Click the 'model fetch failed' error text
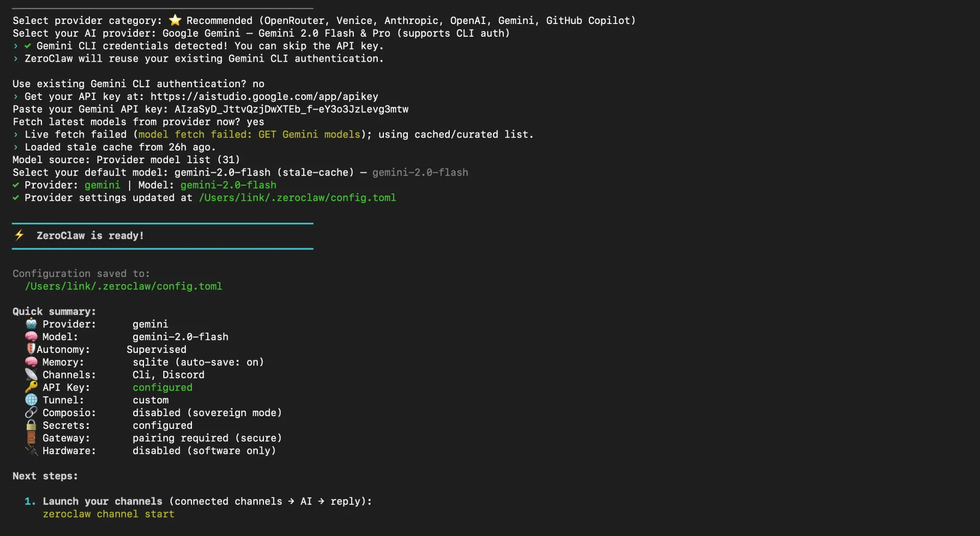Viewport: 980px width, 536px height. 248,134
